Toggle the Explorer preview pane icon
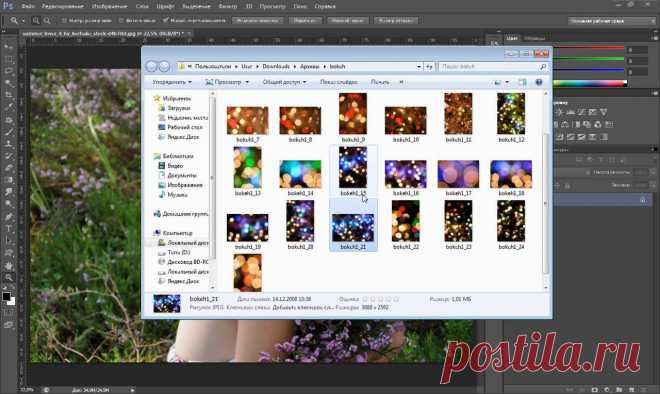Viewport: 660px width, 394px height. (x=522, y=82)
